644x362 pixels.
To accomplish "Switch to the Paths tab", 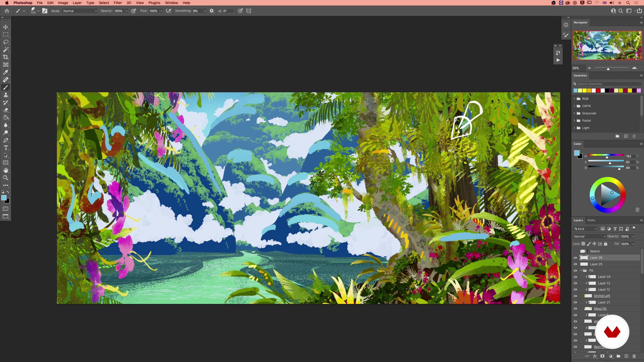I will pyautogui.click(x=591, y=220).
